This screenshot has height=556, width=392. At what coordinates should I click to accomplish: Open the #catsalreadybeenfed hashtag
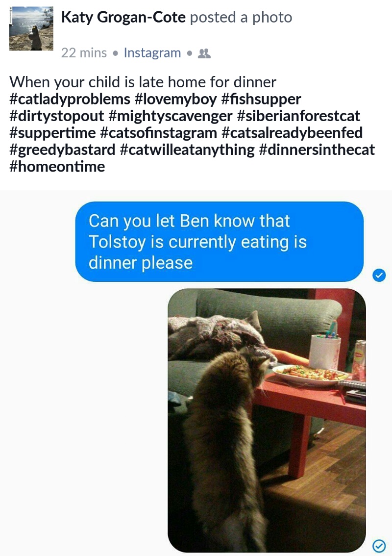tap(292, 133)
